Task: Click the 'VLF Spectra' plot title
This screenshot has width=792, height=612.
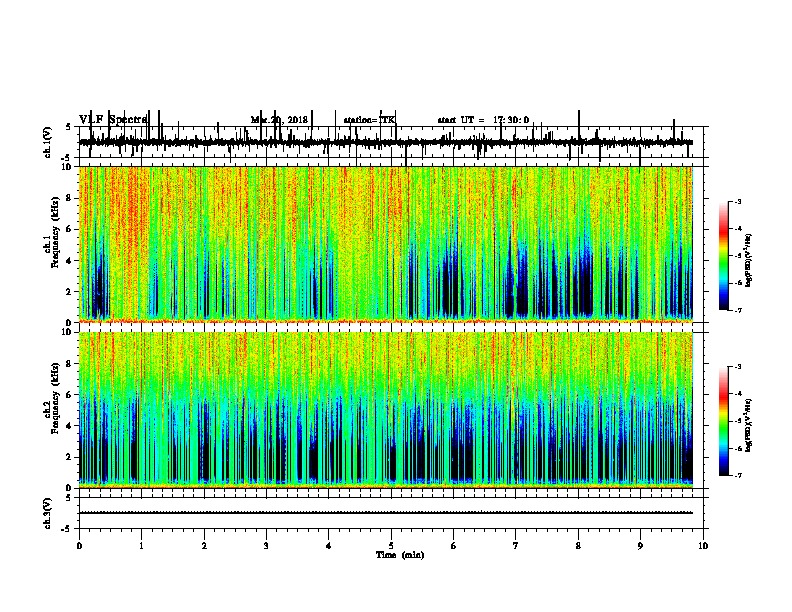Action: (113, 120)
